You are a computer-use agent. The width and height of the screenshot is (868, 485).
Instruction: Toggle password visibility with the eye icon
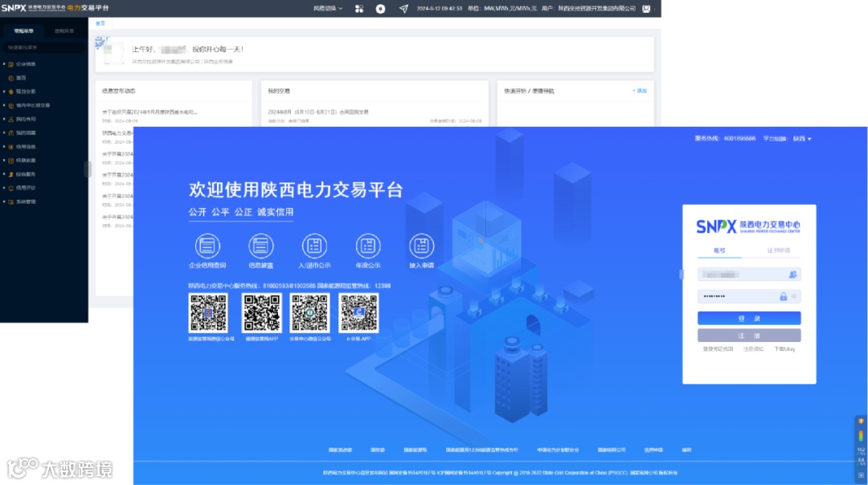pos(794,296)
